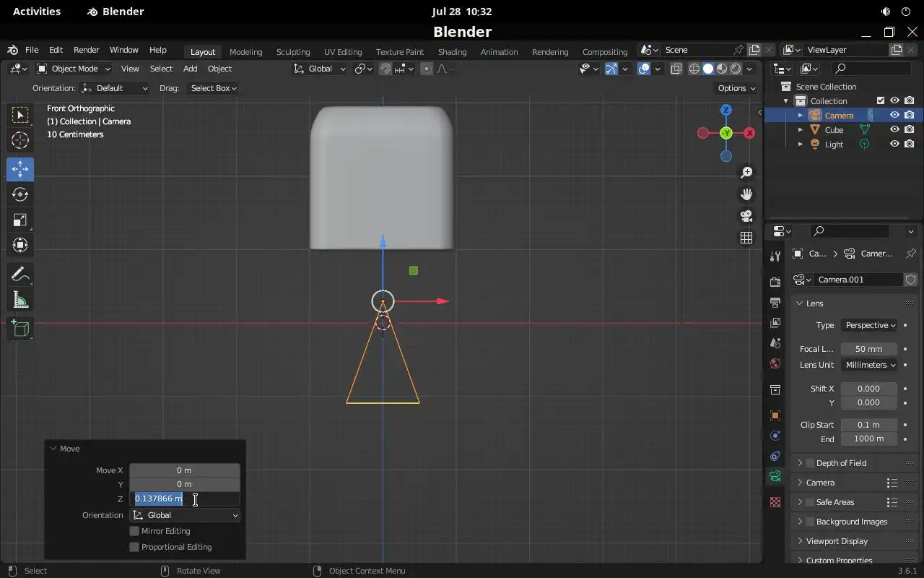Viewport: 924px width, 578px height.
Task: Toggle Safe Areas checkbox
Action: [810, 502]
